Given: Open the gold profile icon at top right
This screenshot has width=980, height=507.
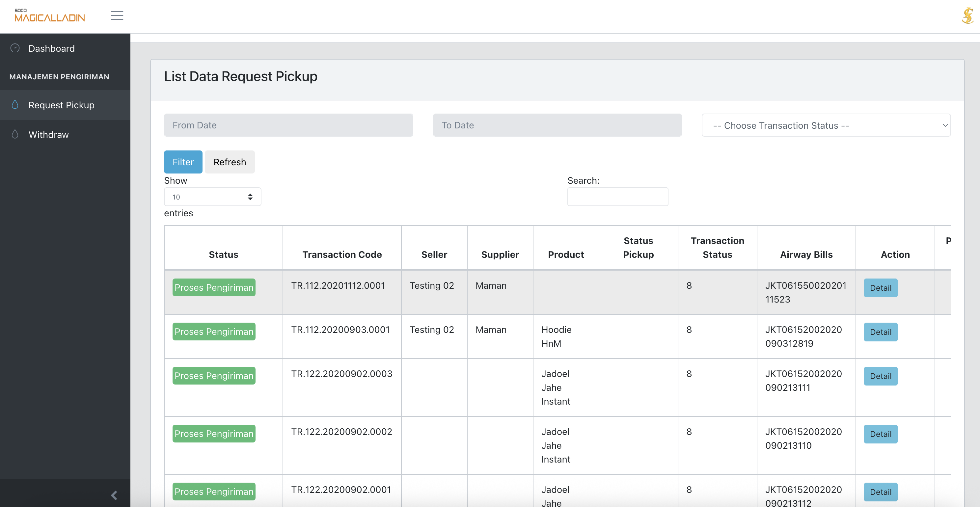Looking at the screenshot, I should [x=967, y=15].
